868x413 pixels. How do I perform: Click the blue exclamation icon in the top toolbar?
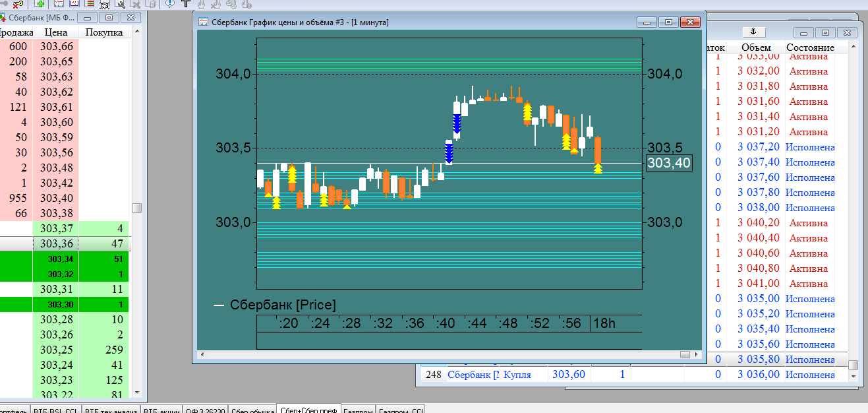(170, 3)
